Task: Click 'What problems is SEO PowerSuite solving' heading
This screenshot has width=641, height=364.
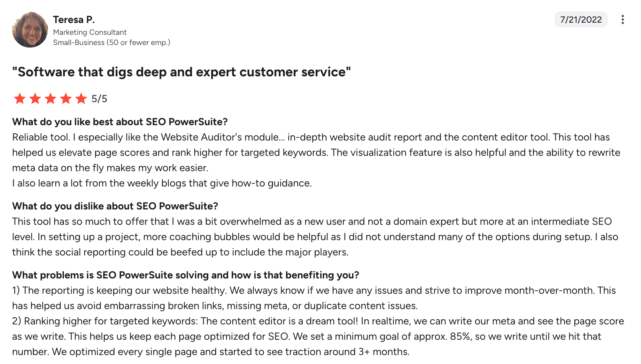Action: point(185,275)
